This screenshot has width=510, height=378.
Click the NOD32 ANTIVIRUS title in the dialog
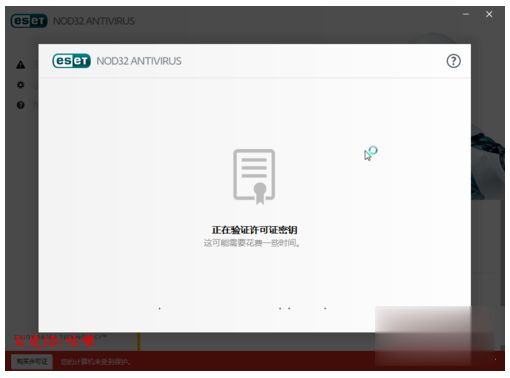click(x=139, y=61)
